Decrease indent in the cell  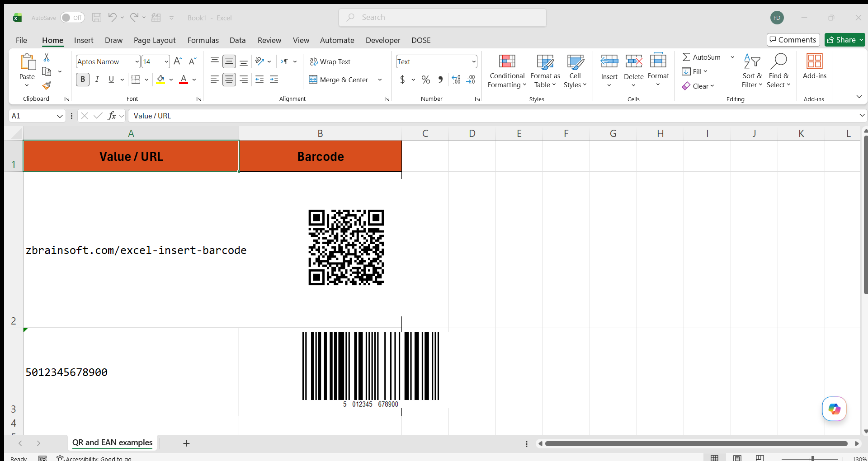click(259, 80)
